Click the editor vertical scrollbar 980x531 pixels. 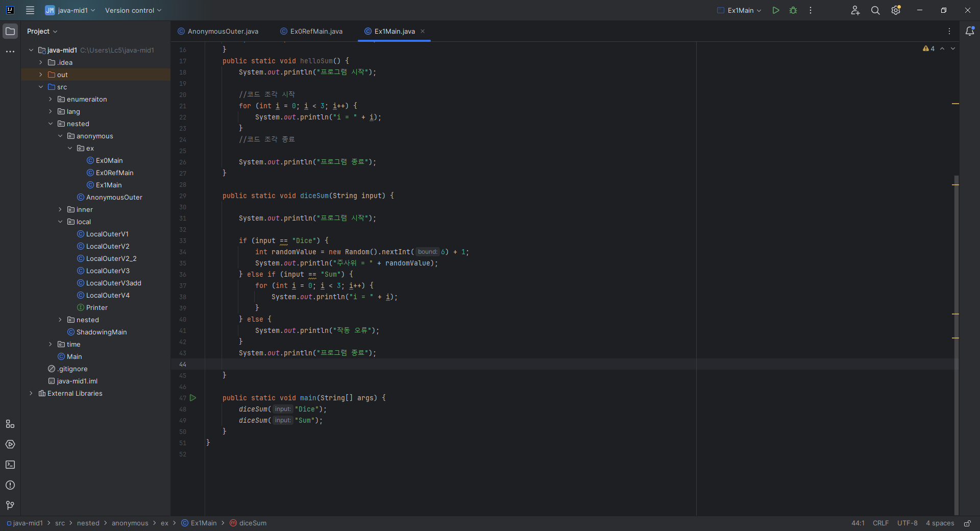pyautogui.click(x=956, y=345)
